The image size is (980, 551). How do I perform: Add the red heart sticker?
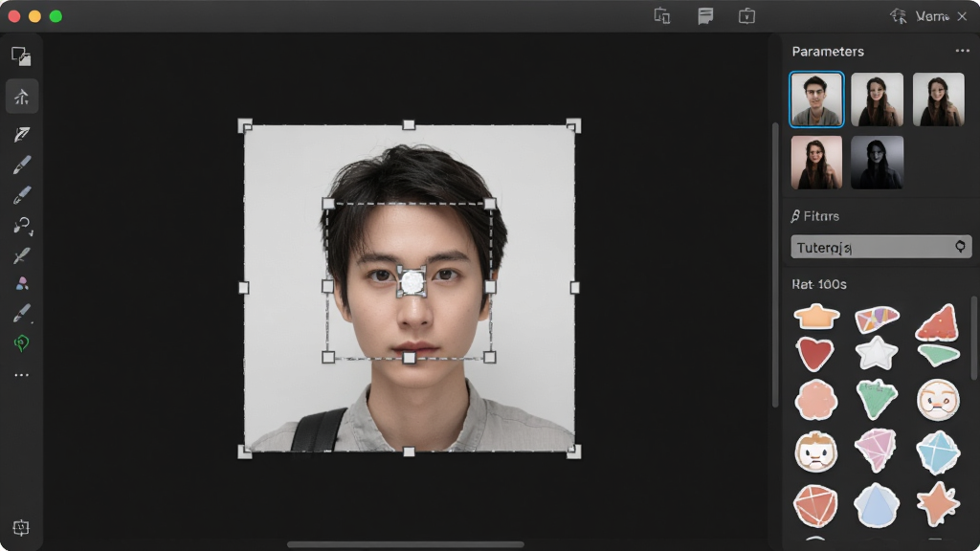pyautogui.click(x=815, y=353)
